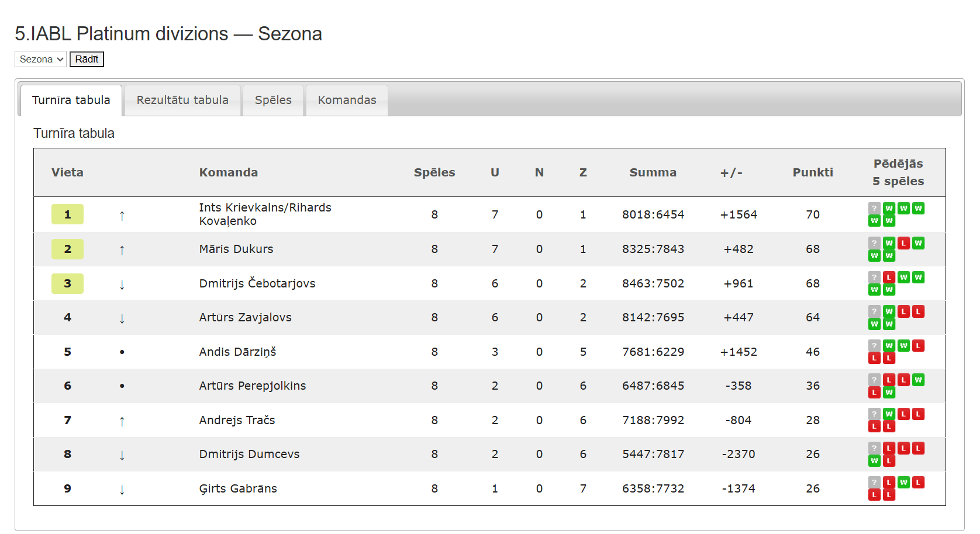Click the gray question mark icon in Ints Krievkalns row
Image resolution: width=980 pixels, height=534 pixels.
click(x=874, y=209)
